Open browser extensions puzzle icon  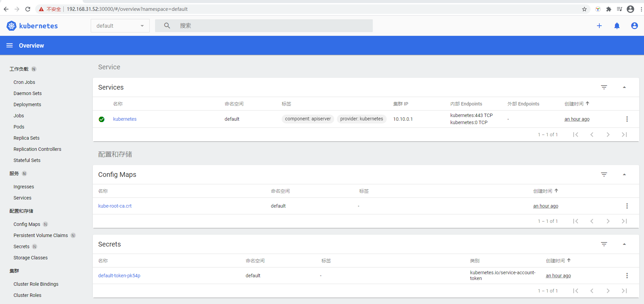(609, 9)
